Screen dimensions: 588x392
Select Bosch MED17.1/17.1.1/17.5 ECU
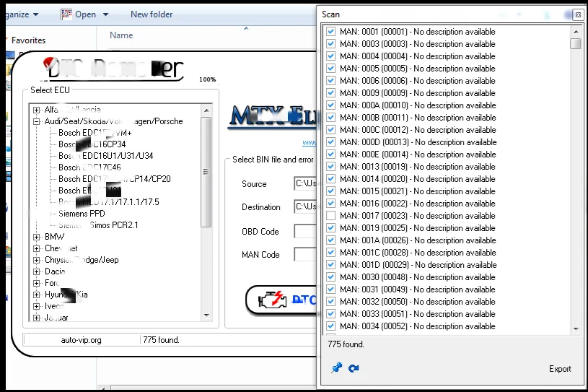tap(109, 202)
